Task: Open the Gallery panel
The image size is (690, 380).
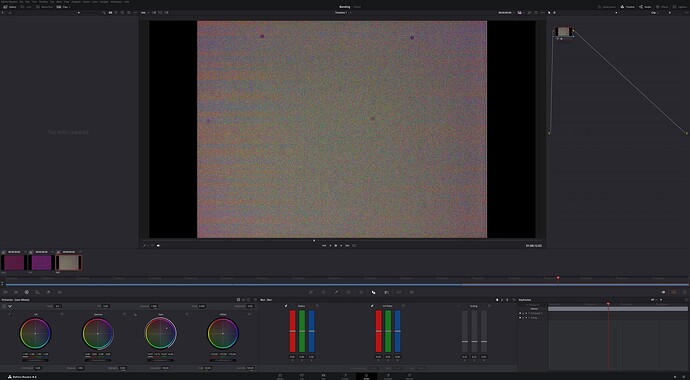Action: pos(10,7)
